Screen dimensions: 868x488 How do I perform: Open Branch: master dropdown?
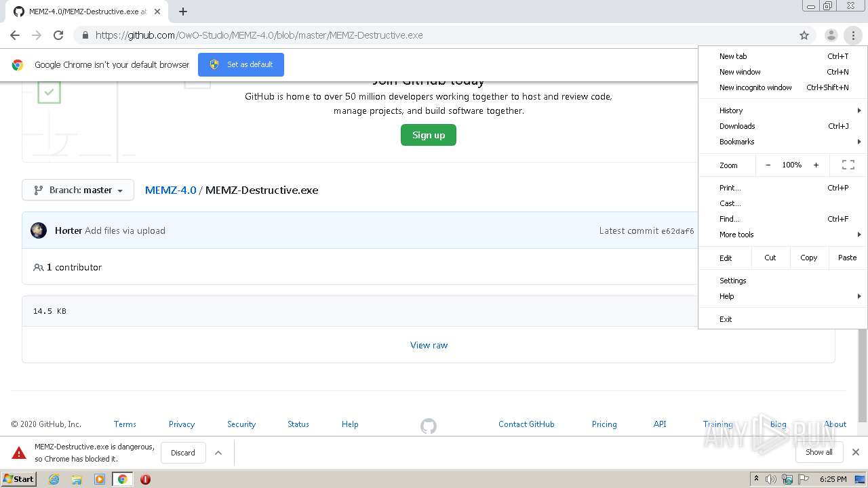(78, 190)
